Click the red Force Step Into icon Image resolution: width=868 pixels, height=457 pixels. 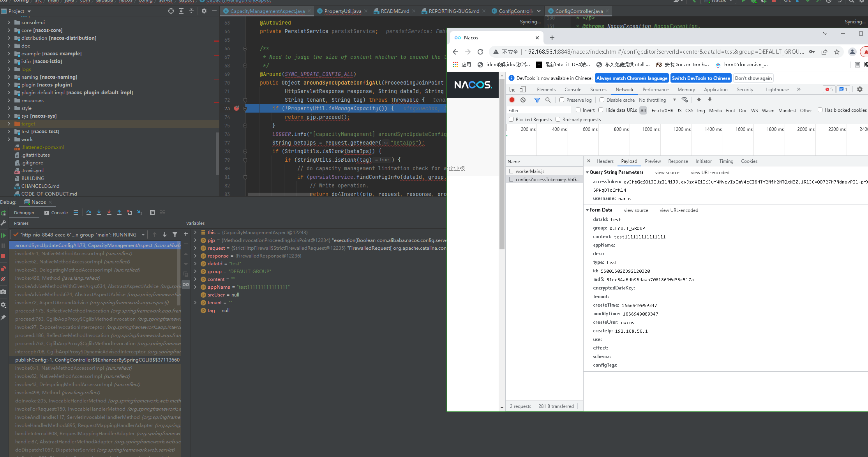tap(109, 212)
